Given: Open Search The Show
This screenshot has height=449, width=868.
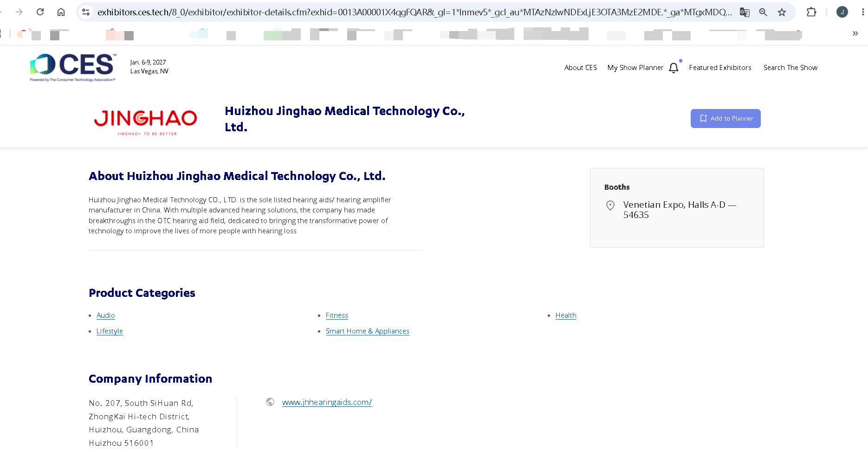Looking at the screenshot, I should pos(790,68).
